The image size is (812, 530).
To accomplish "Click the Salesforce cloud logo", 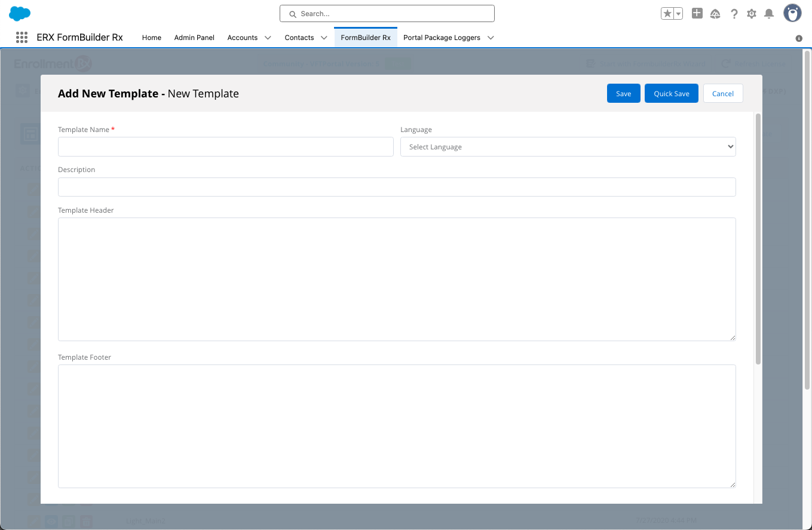I will [x=20, y=13].
